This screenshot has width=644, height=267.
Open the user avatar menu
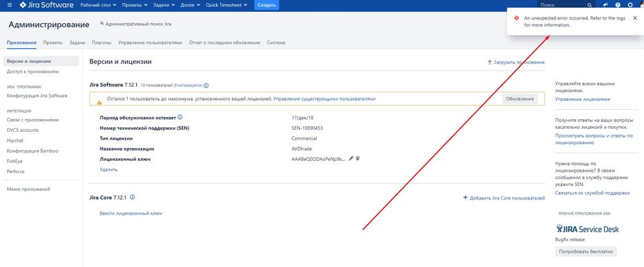click(x=641, y=5)
